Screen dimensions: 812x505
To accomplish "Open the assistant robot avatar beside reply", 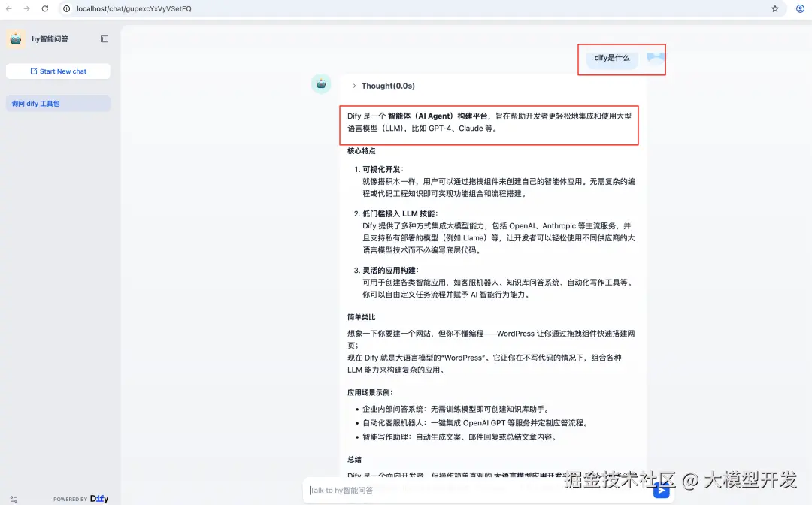I will pos(321,84).
